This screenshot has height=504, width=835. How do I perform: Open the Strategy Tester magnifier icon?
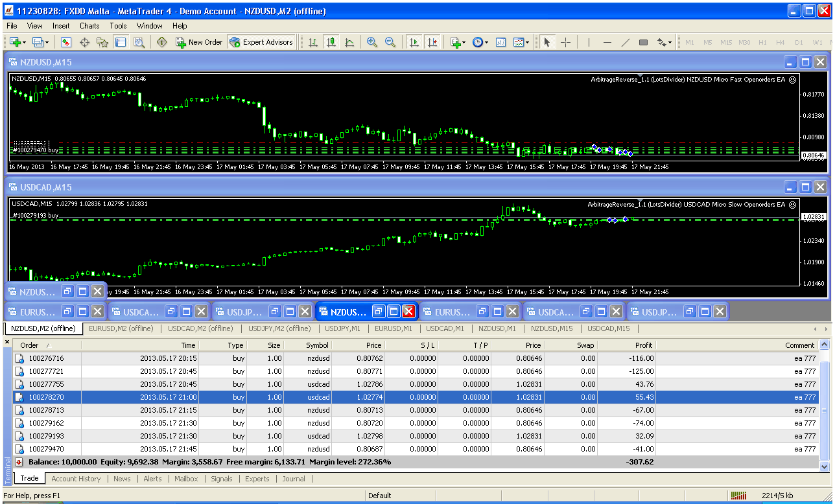(139, 42)
